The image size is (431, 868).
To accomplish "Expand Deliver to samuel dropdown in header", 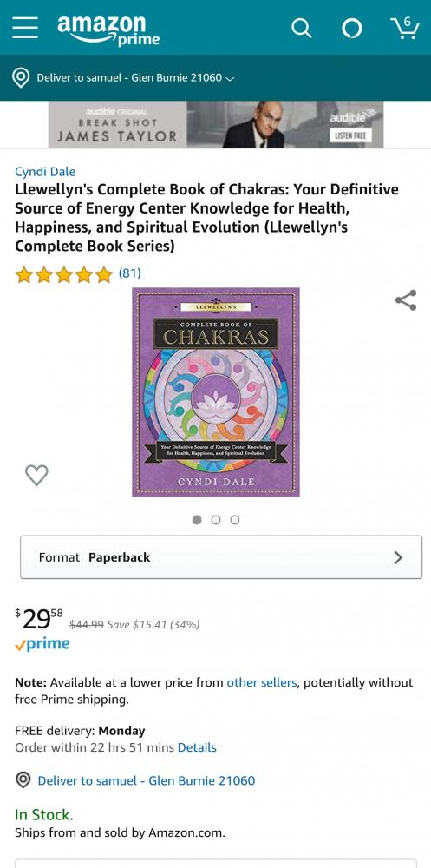I will (x=135, y=78).
